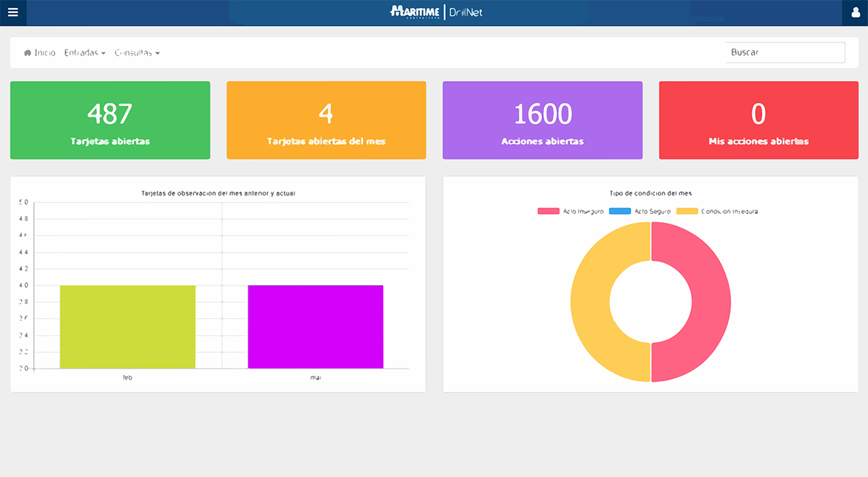Expand the Consultas dropdown menu
Viewport: 868px width, 477px height.
[x=137, y=52]
